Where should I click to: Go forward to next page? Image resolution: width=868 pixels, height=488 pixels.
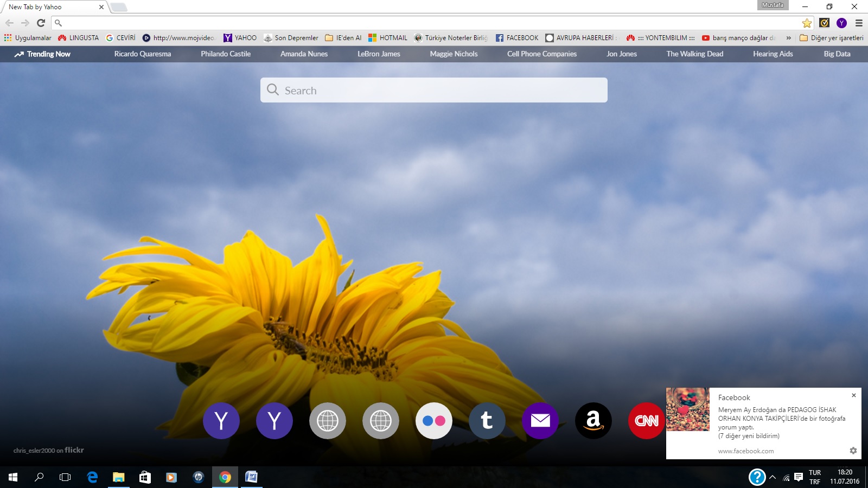click(x=25, y=23)
